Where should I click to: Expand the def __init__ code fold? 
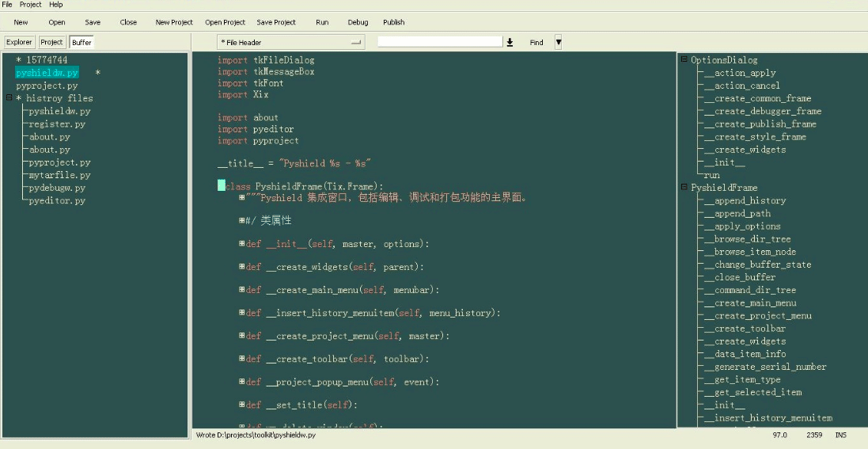point(242,243)
